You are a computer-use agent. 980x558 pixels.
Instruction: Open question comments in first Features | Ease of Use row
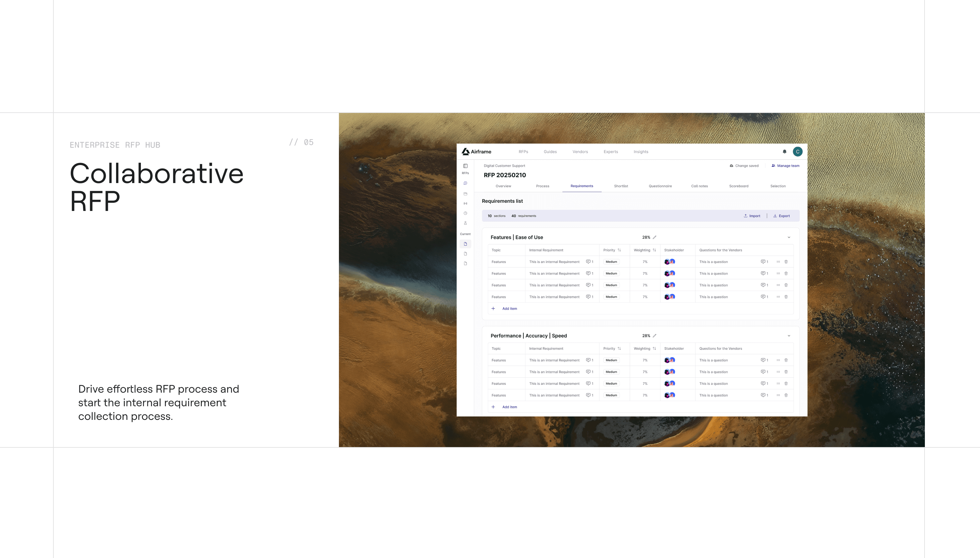pos(764,262)
